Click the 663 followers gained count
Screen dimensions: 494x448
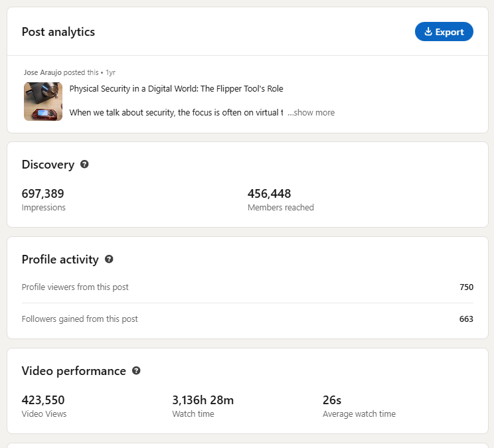point(466,319)
